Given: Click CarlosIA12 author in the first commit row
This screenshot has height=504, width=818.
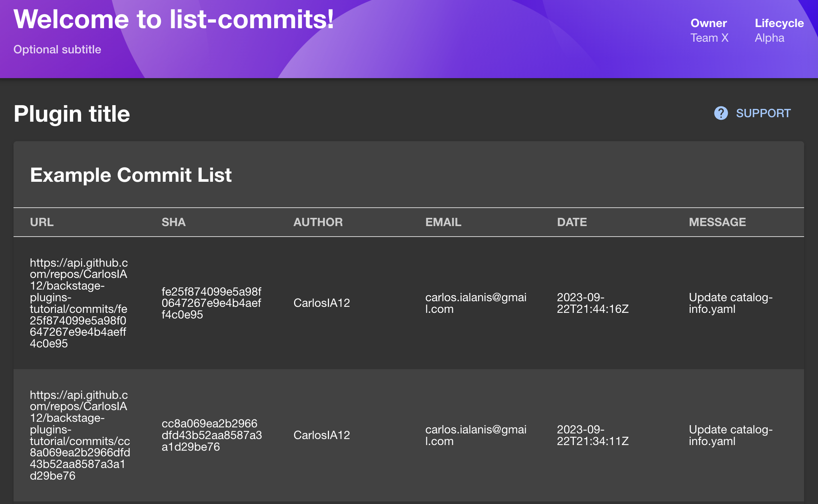Looking at the screenshot, I should [321, 303].
